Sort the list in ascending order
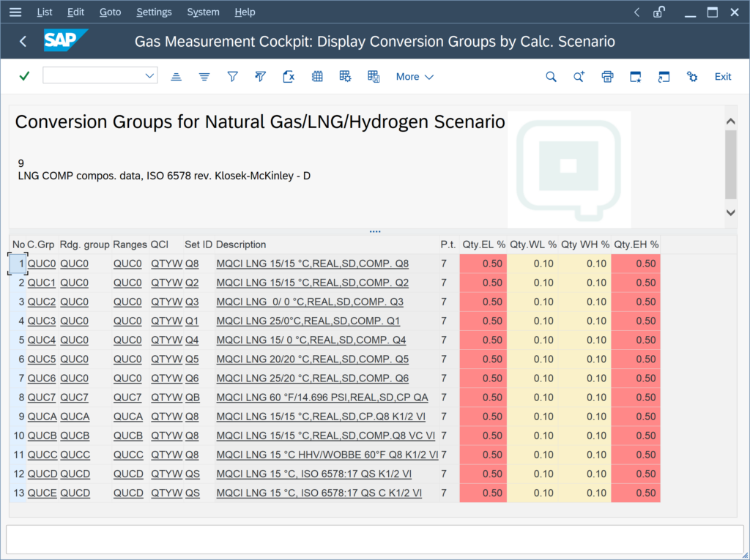Viewport: 750px width, 560px height. (x=176, y=77)
